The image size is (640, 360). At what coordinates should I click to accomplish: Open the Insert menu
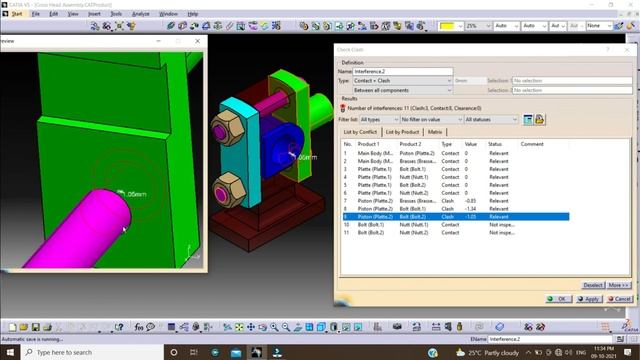pyautogui.click(x=94, y=14)
